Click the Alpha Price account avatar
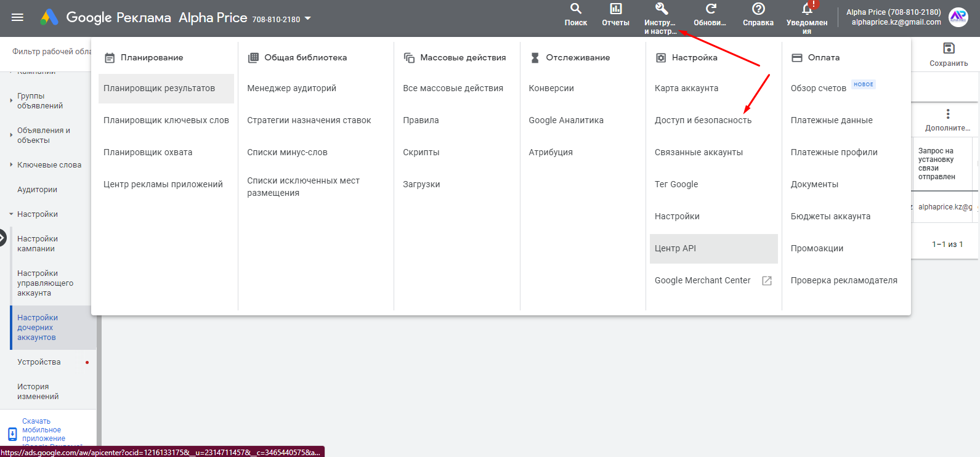The width and height of the screenshot is (980, 457). (958, 17)
